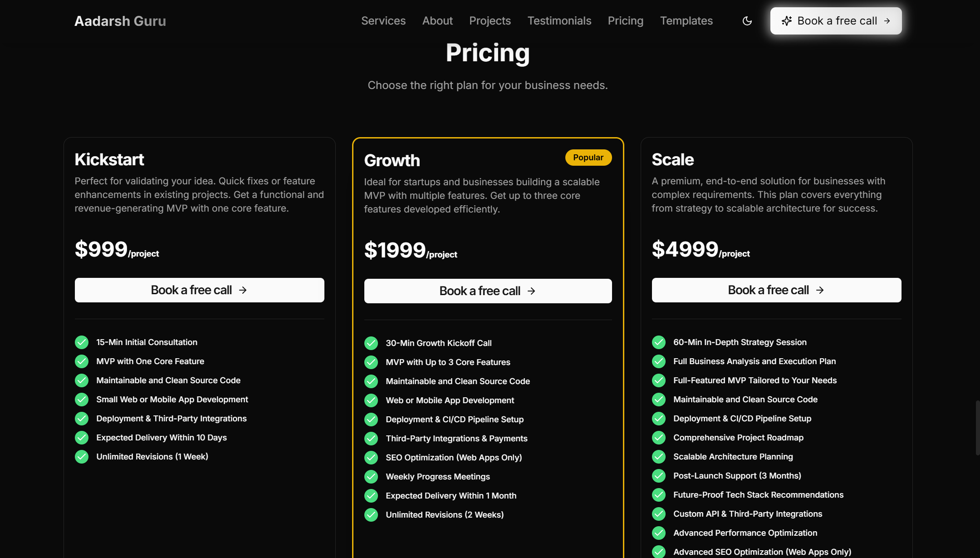Viewport: 980px width, 558px height.
Task: Click sparkle icon in header call button
Action: 787,21
